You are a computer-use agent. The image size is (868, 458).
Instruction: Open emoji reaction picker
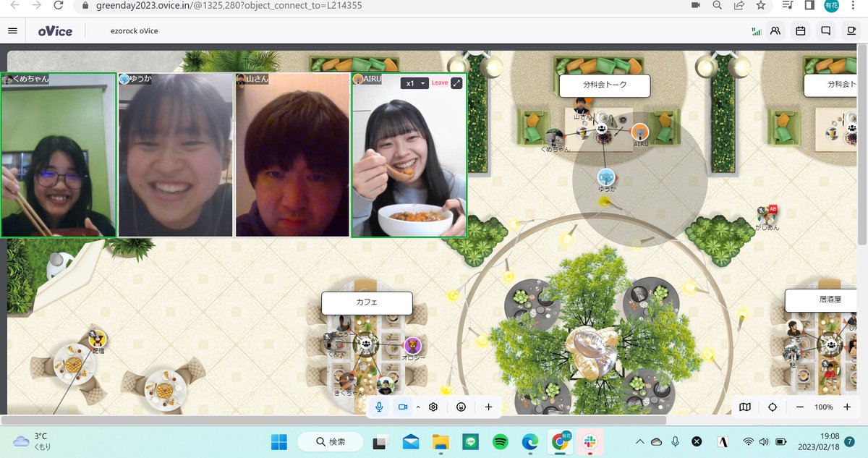tap(461, 407)
